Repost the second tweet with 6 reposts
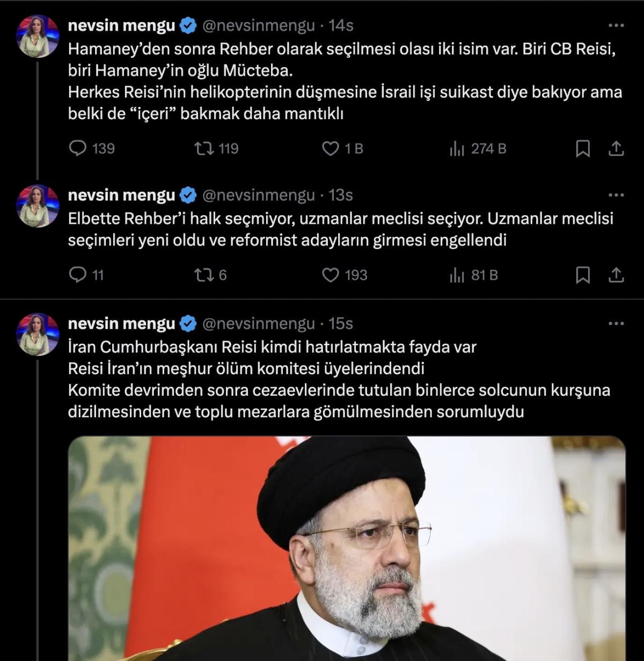644x661 pixels. pos(204,275)
